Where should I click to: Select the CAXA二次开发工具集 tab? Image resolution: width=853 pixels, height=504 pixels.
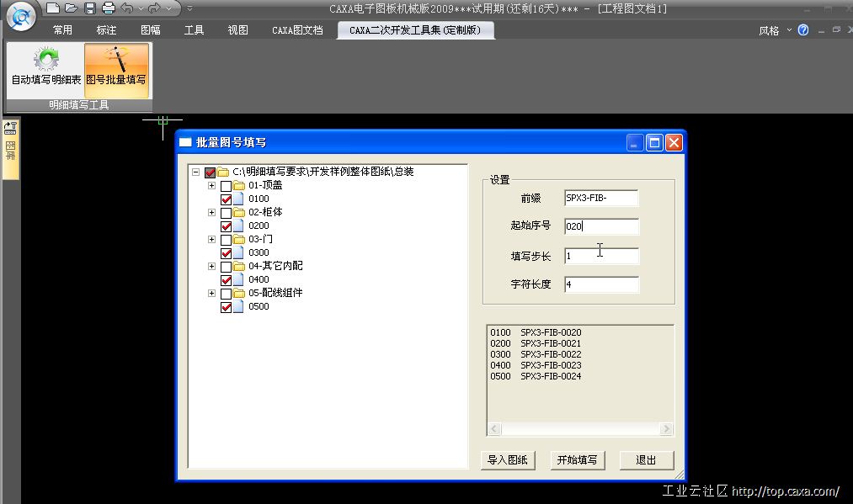tap(416, 30)
